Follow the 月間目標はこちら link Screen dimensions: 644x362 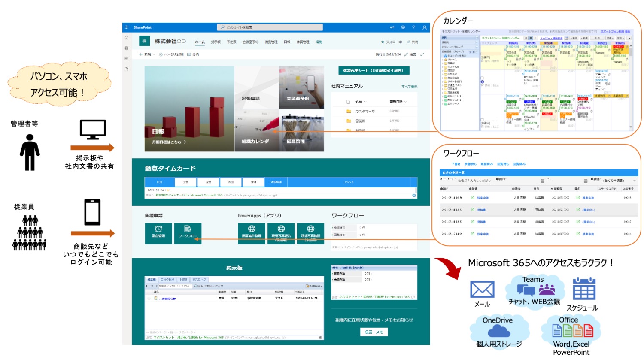pyautogui.click(x=169, y=142)
